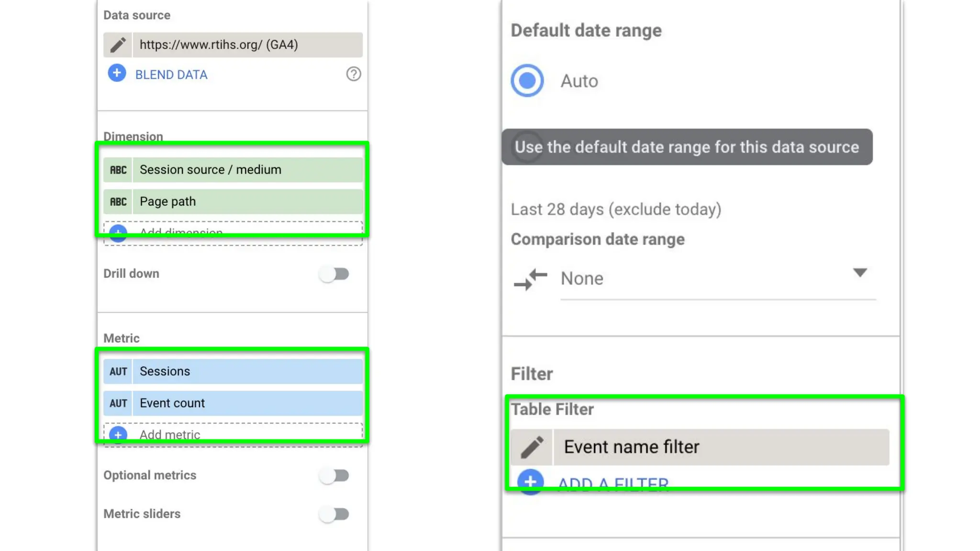Select the Auto date range radio button
The image size is (980, 551).
(527, 81)
